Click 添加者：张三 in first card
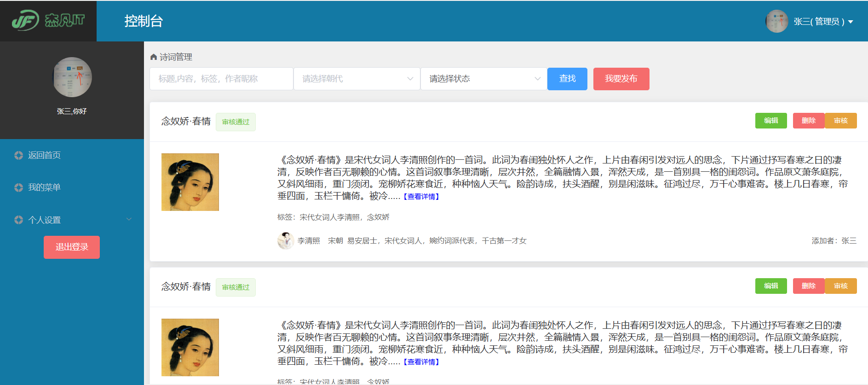 coord(834,241)
